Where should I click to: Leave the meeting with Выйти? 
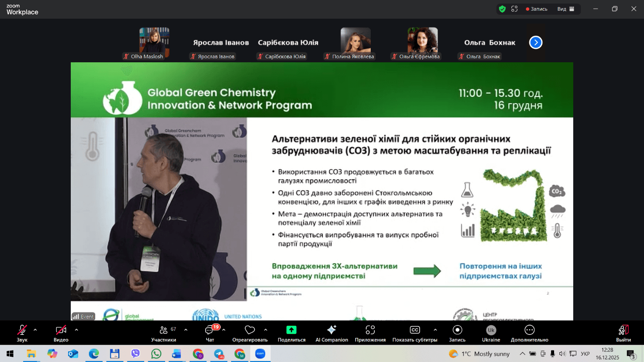[623, 333]
